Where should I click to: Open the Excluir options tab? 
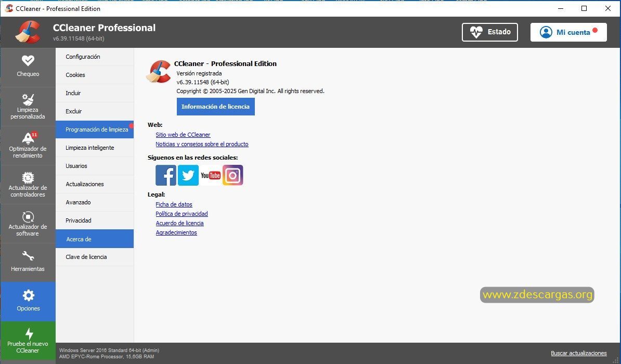95,111
